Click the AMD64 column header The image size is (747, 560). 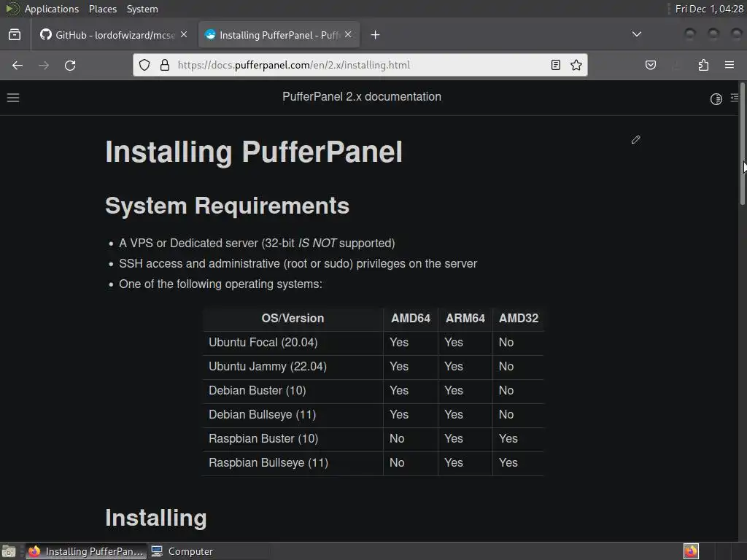(411, 318)
